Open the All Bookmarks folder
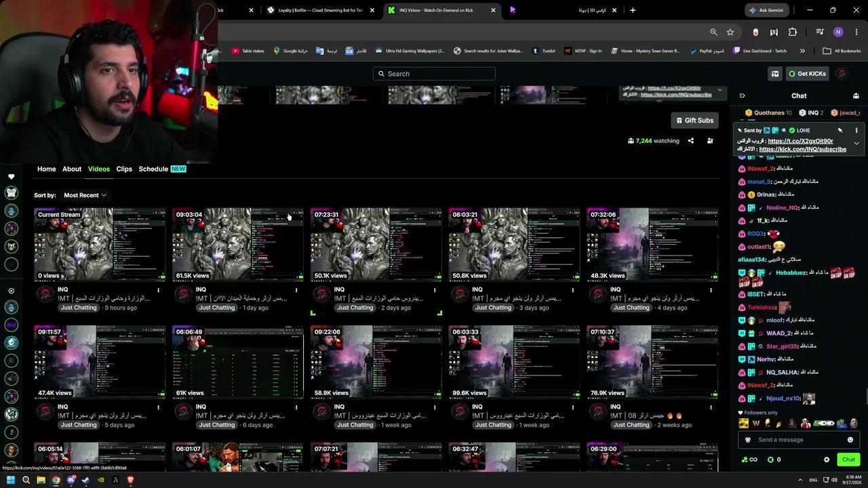The image size is (868, 488). pos(841,51)
